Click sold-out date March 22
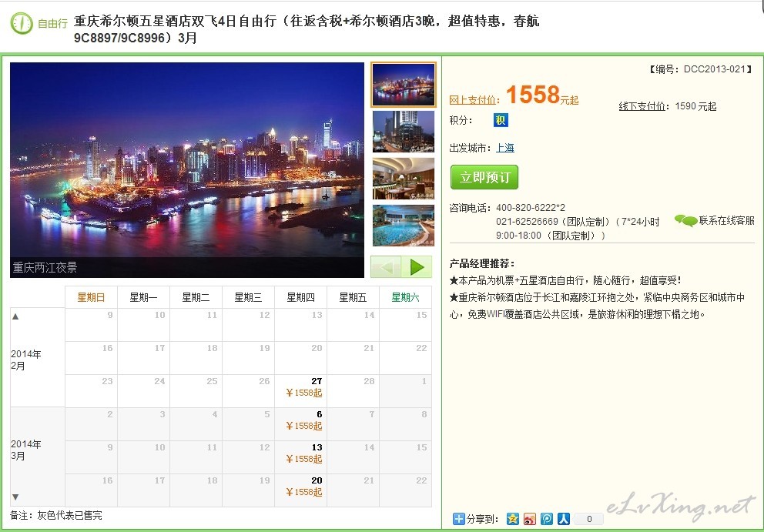Screen dimensions: 764x532 (405, 490)
